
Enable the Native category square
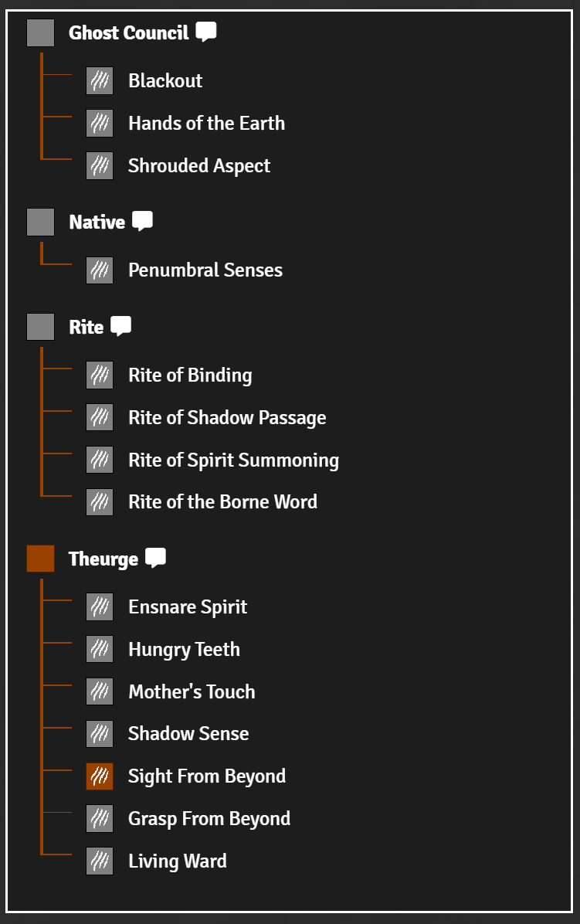tap(41, 223)
